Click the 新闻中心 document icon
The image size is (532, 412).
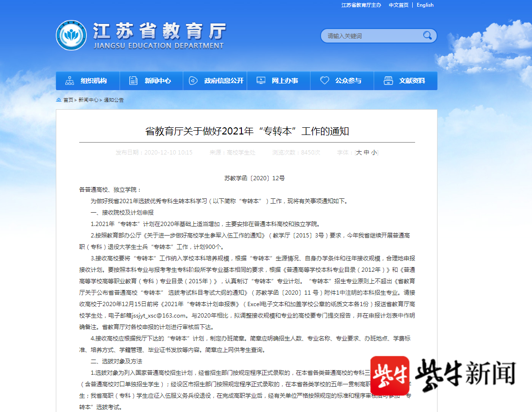(x=133, y=81)
